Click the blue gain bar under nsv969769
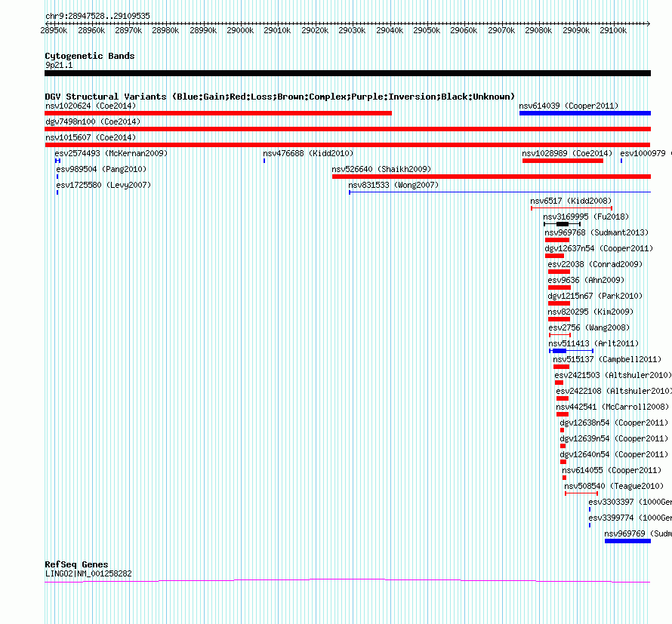 click(628, 541)
